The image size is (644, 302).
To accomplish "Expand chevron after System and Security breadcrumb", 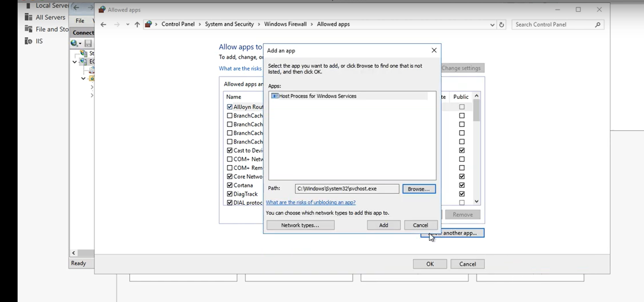I will coord(259,24).
